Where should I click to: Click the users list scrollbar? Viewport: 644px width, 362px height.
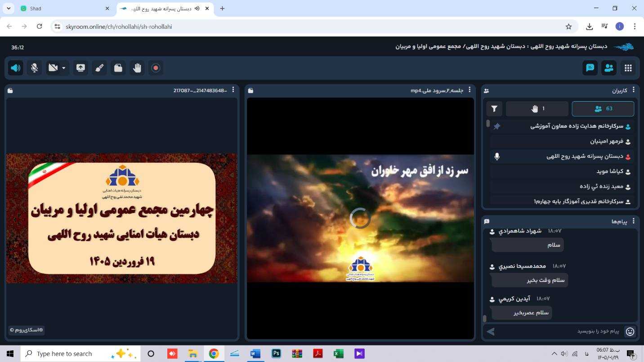pos(488,124)
